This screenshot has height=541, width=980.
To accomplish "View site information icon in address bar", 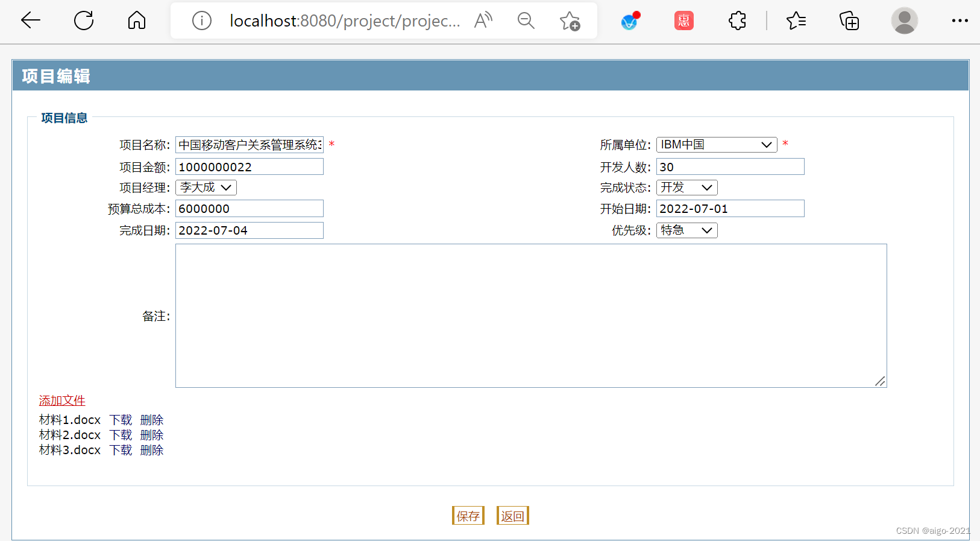I will [x=202, y=21].
